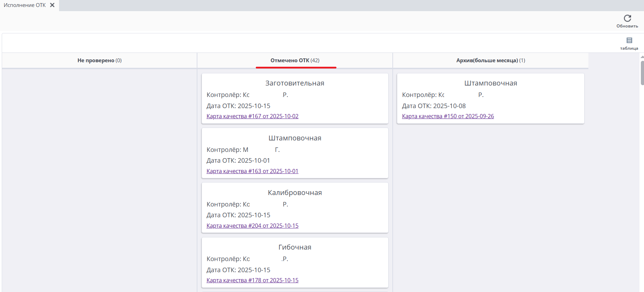This screenshot has height=292, width=644.
Task: Click the Гибочная card title
Action: pyautogui.click(x=295, y=248)
